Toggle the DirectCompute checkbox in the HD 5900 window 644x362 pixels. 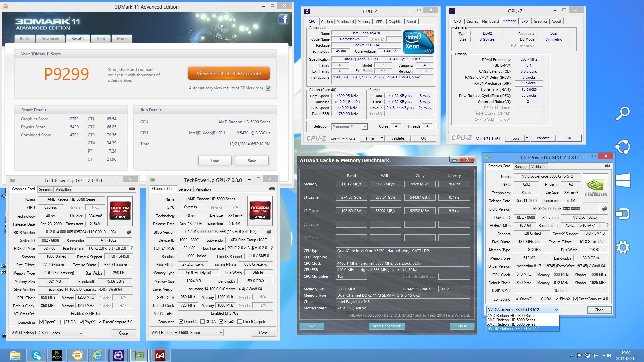pos(239,322)
